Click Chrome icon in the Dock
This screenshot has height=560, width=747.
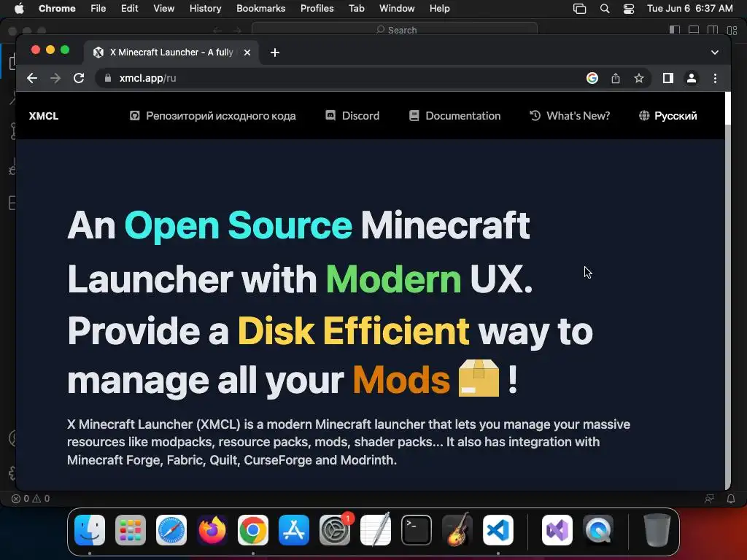pyautogui.click(x=253, y=530)
